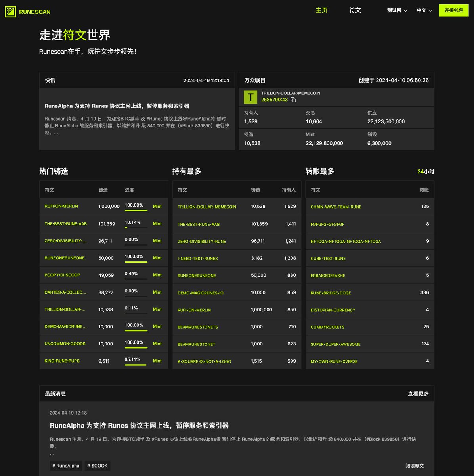Select the # $COOK tag

(97, 466)
